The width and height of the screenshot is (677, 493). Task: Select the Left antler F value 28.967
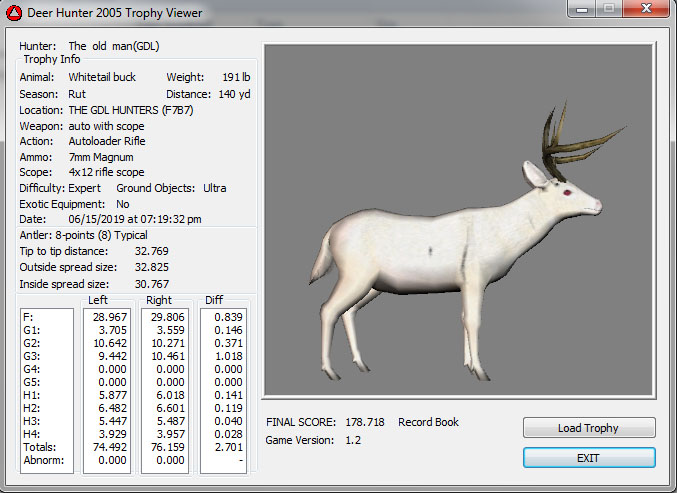click(x=106, y=316)
